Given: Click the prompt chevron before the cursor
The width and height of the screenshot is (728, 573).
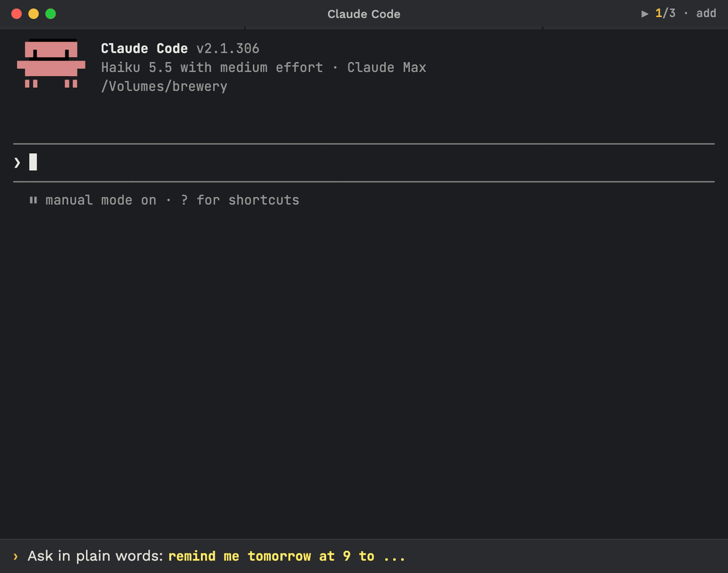Looking at the screenshot, I should coord(17,163).
